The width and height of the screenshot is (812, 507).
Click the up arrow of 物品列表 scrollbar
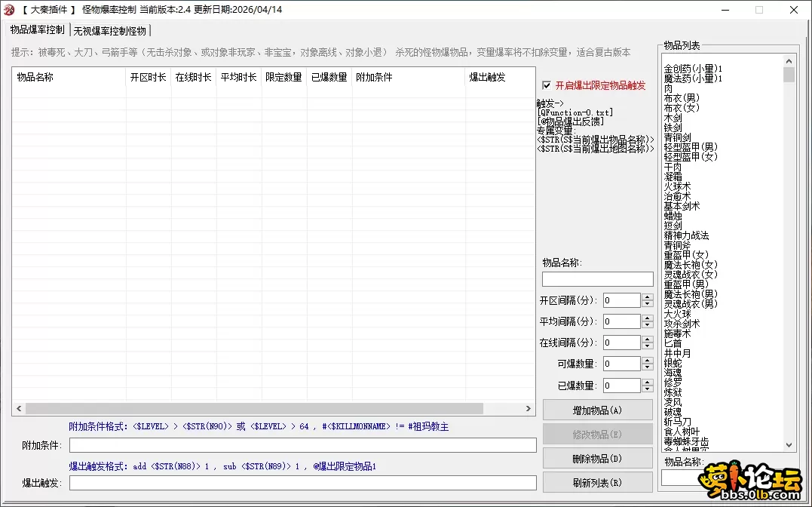click(x=789, y=61)
